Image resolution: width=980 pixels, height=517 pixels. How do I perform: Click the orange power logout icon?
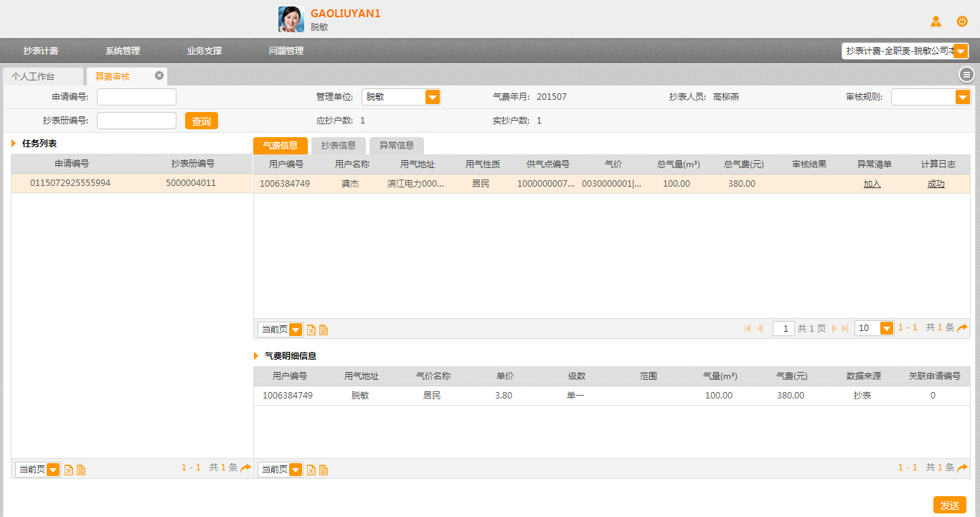962,22
